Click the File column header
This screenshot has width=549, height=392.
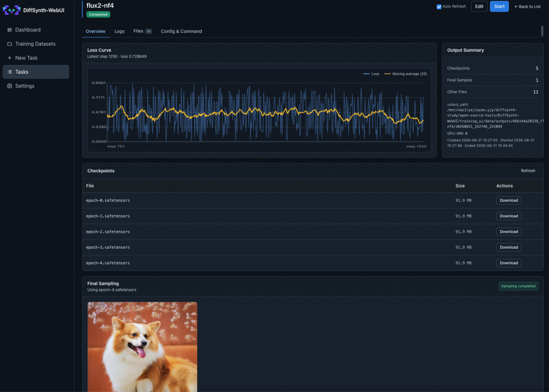[90, 186]
